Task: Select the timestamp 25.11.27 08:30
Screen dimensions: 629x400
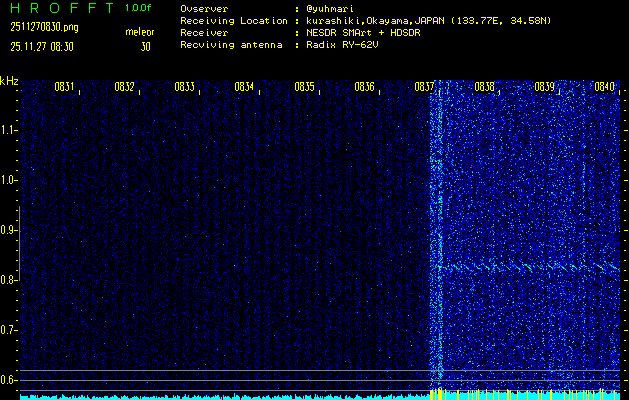Action: (42, 47)
